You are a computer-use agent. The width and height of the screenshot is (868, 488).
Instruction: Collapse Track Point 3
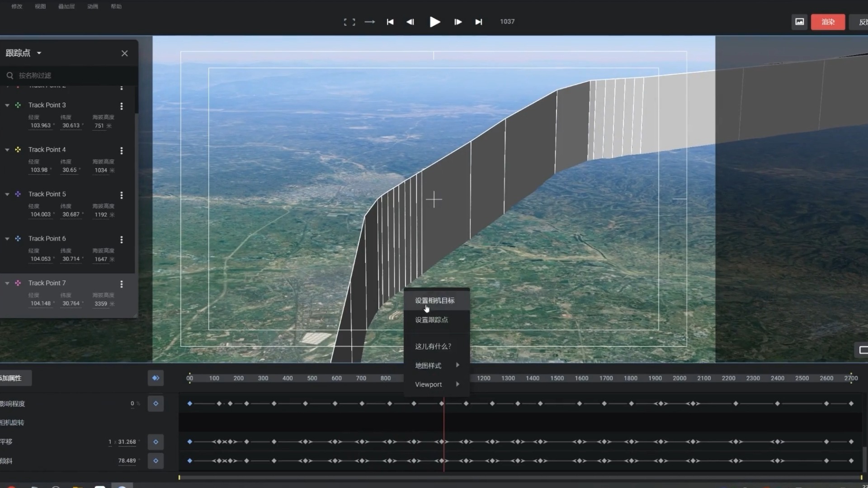[x=7, y=105]
